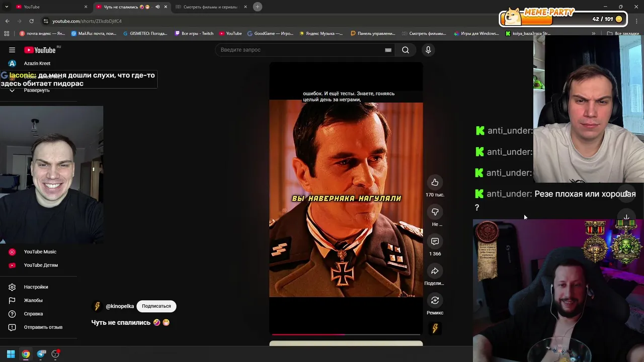This screenshot has height=362, width=644.
Task: Switch to Смотреть фильмы и сериалы tab
Action: [210, 7]
